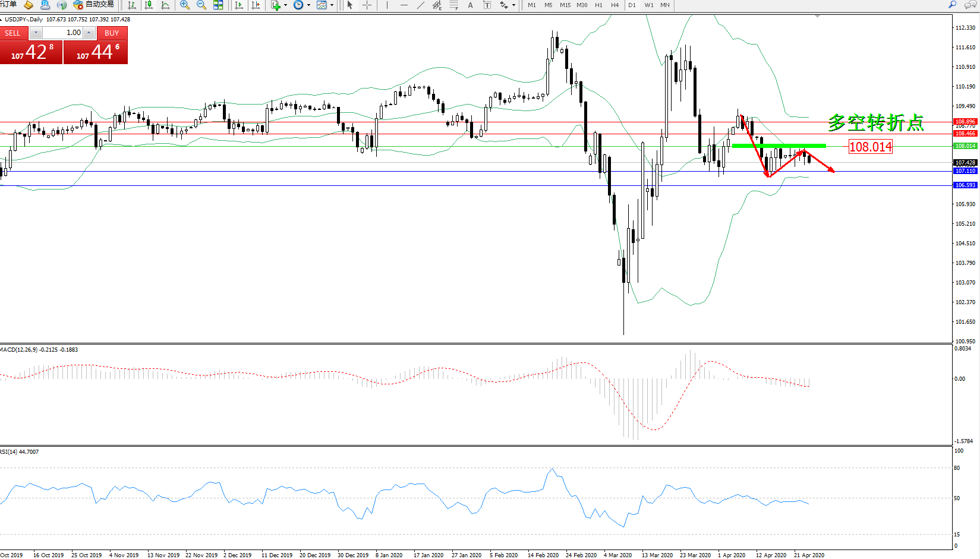
Task: Toggle the chart shift button
Action: pyautogui.click(x=256, y=5)
